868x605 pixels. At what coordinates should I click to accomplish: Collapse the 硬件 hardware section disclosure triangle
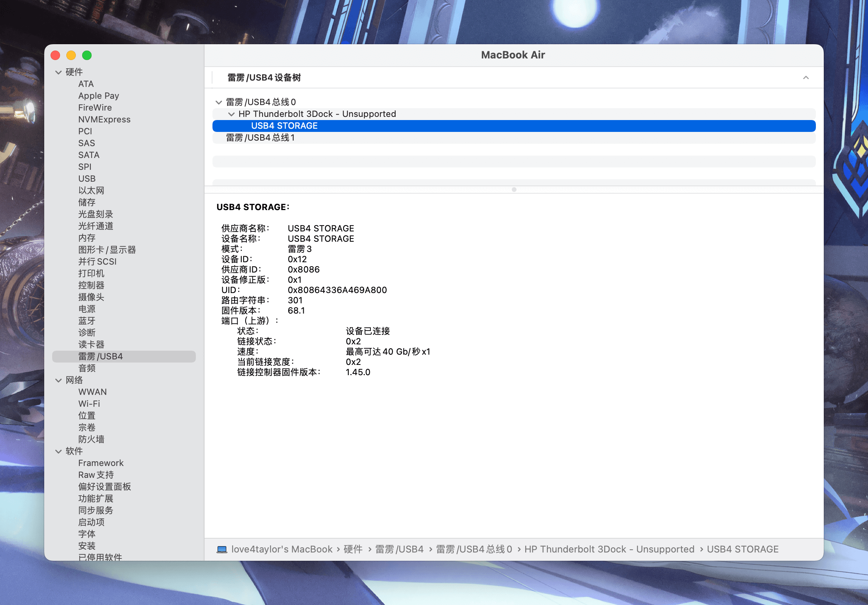pyautogui.click(x=58, y=72)
